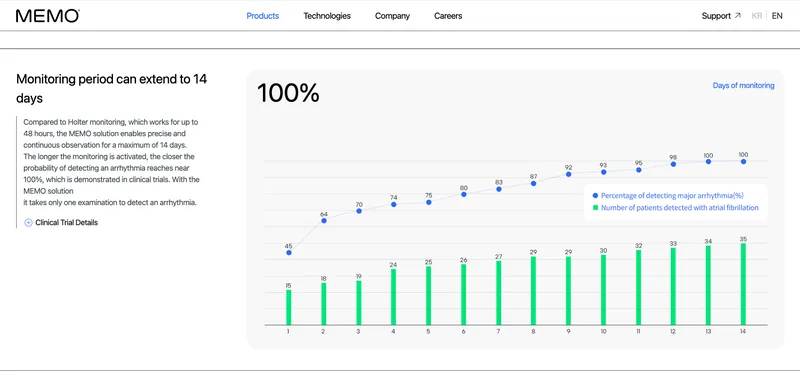Click the green bar labeled 18
Screen dimensions: 800x375
click(x=323, y=304)
